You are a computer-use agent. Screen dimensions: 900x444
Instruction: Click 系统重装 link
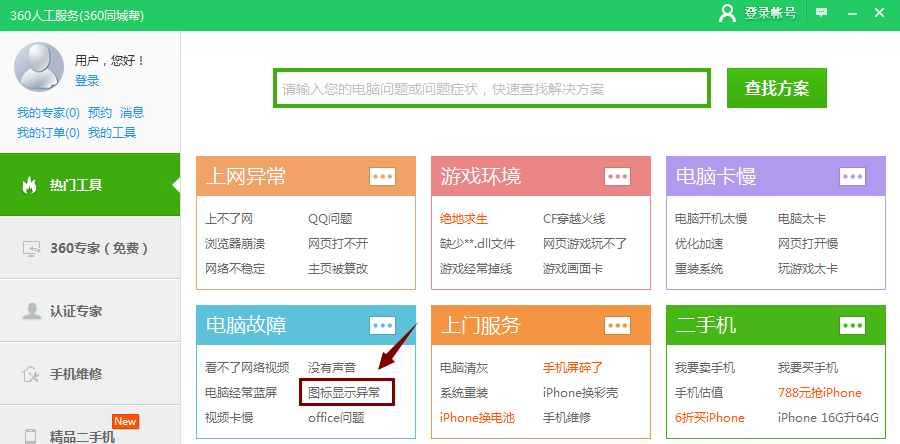point(464,393)
